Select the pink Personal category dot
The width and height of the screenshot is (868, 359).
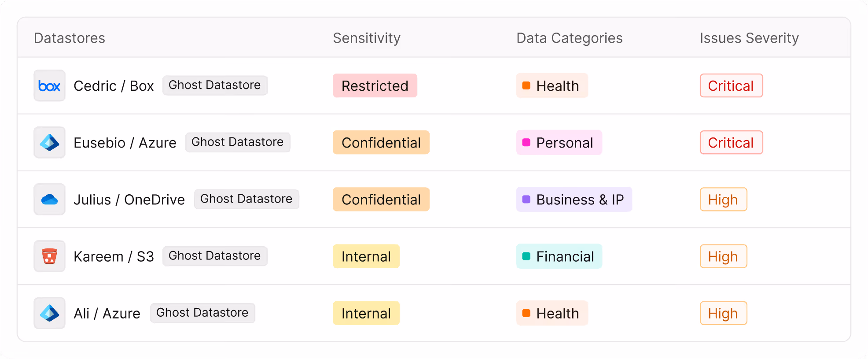(x=526, y=142)
